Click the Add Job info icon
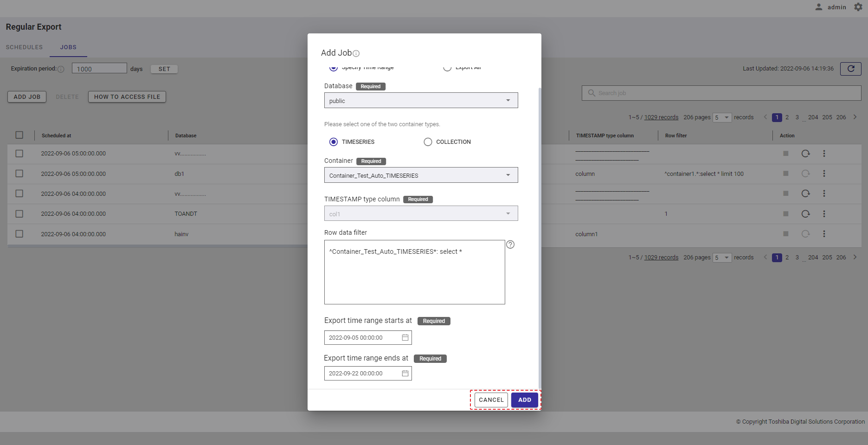The image size is (868, 445). (356, 54)
